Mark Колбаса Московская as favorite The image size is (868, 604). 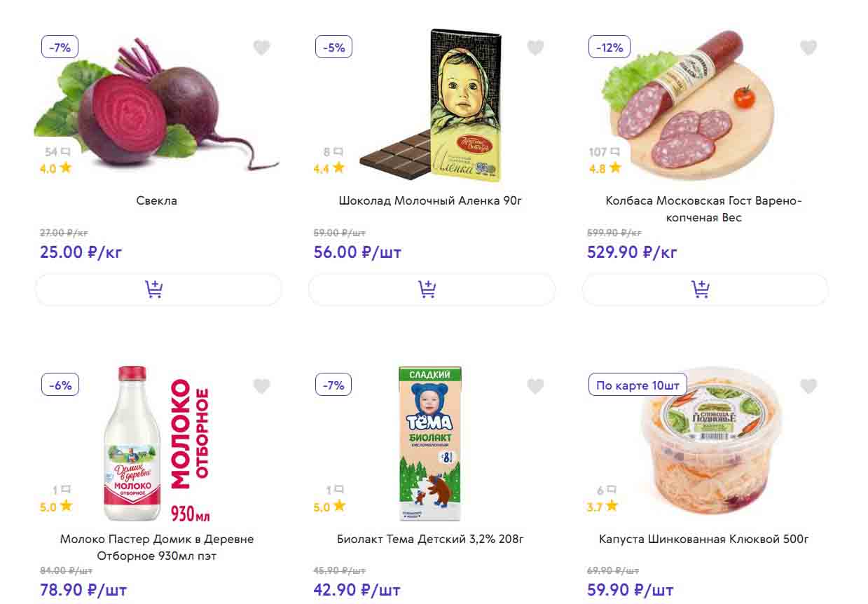click(x=808, y=48)
